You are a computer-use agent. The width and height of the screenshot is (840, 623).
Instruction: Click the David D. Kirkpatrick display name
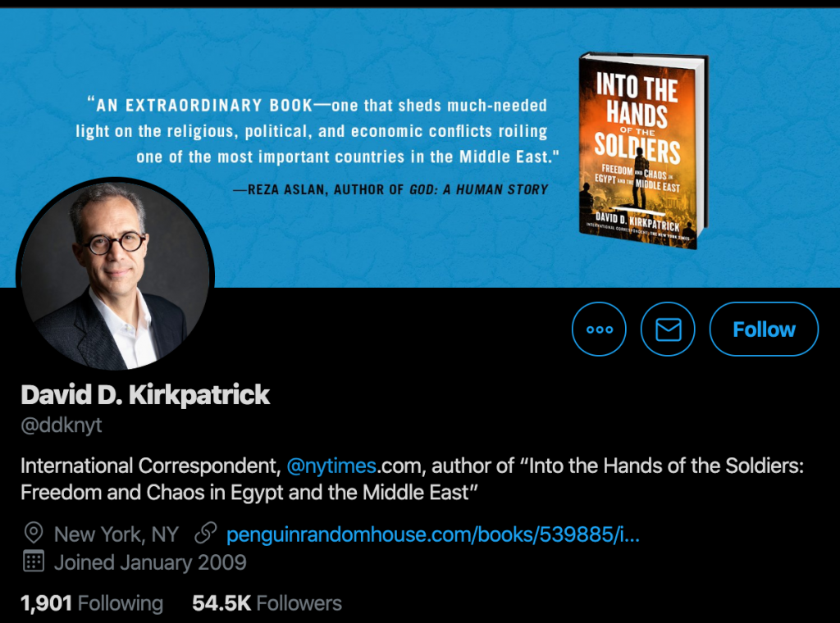tap(145, 395)
